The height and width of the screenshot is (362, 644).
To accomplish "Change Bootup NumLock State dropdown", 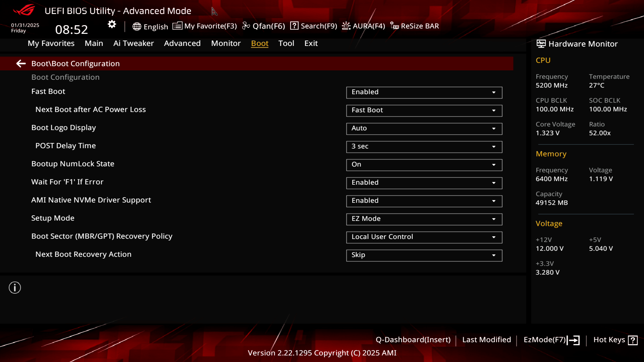I will [x=424, y=165].
